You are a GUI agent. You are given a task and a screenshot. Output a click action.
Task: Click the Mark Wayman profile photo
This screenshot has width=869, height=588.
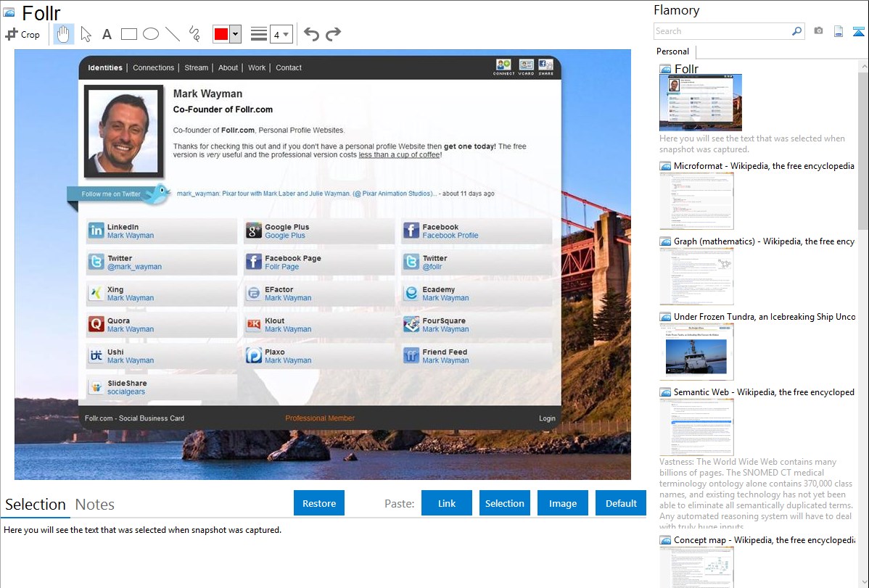click(x=123, y=131)
